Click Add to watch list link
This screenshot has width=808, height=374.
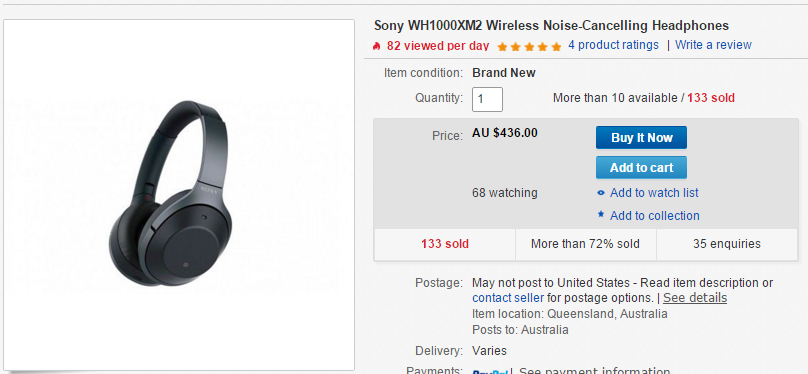point(654,193)
